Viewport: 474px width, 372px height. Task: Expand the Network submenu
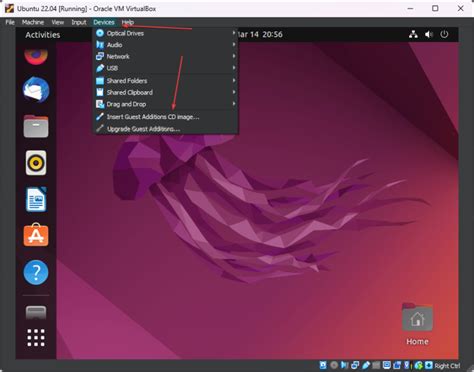point(165,56)
